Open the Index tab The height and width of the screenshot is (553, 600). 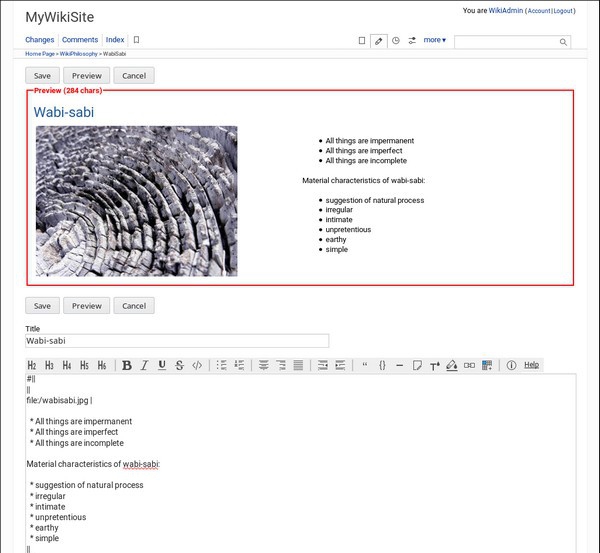[115, 40]
